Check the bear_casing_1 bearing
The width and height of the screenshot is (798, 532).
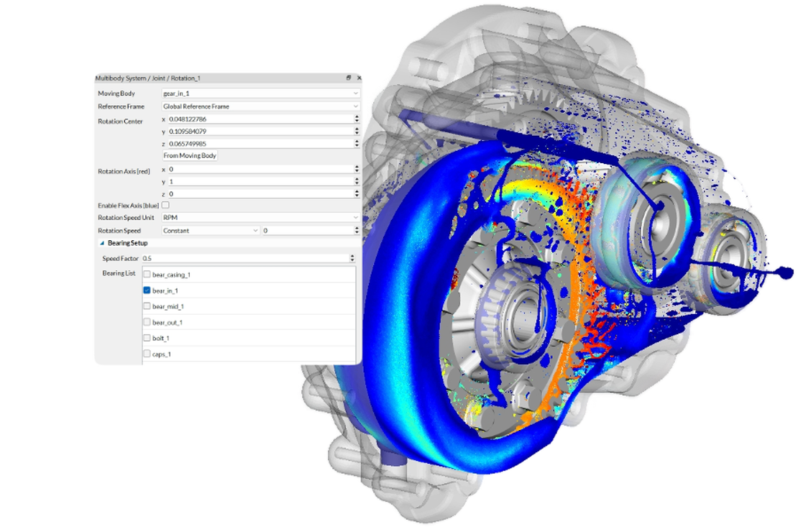click(x=147, y=275)
